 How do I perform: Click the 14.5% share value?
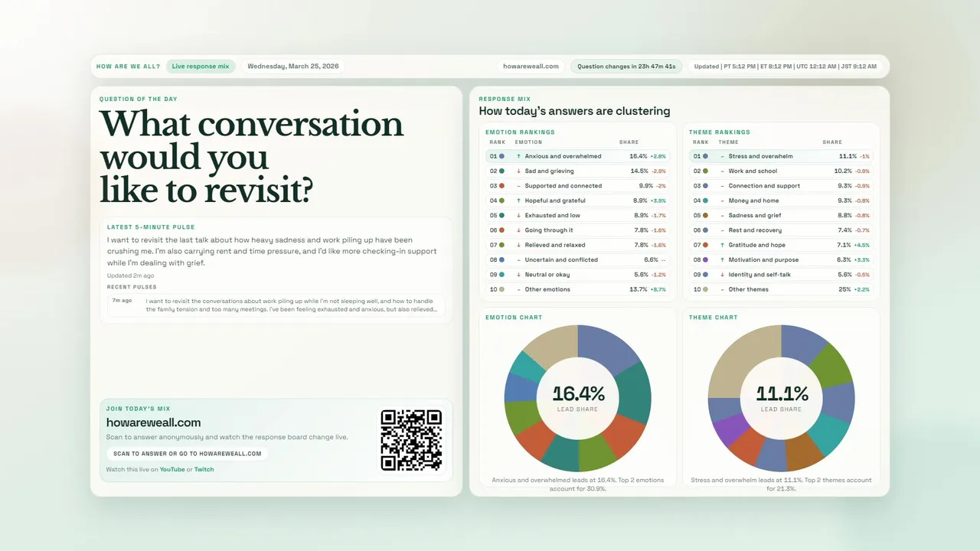pos(639,171)
